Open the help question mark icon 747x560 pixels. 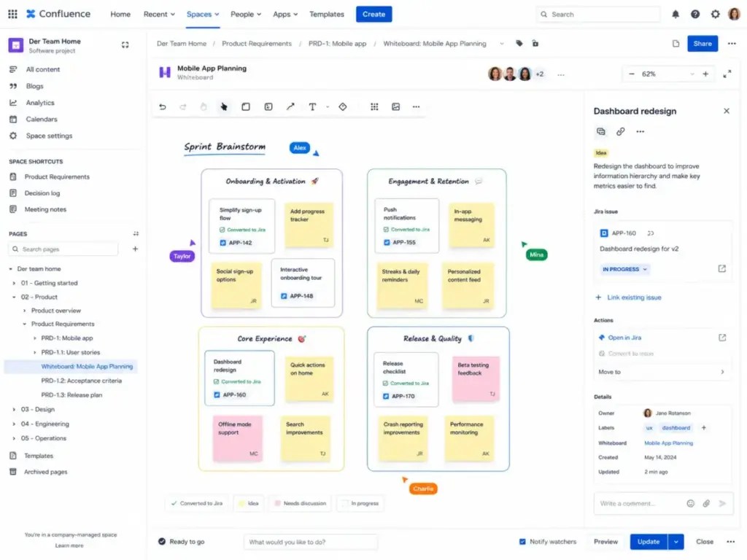point(695,15)
